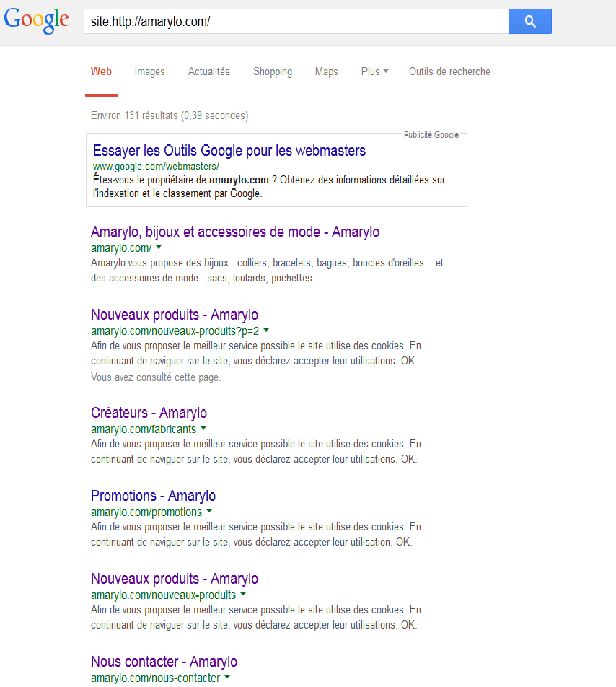Open the Créateurs - Amarylo result
The width and height of the screenshot is (616, 687).
pos(149,413)
